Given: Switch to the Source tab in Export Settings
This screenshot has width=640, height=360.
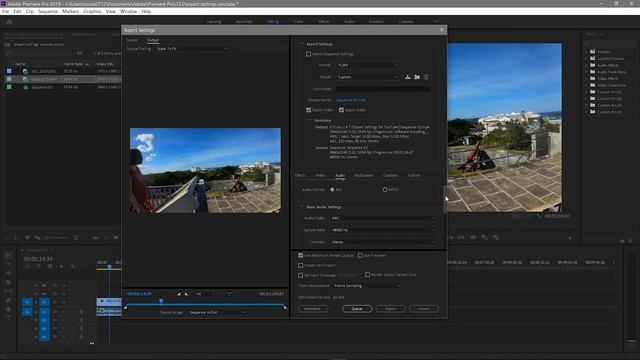Looking at the screenshot, I should coord(132,40).
